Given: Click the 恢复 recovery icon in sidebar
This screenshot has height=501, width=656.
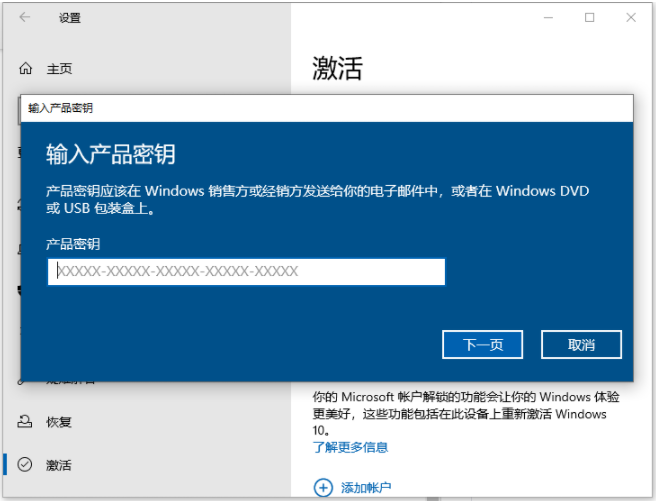Looking at the screenshot, I should 25,422.
